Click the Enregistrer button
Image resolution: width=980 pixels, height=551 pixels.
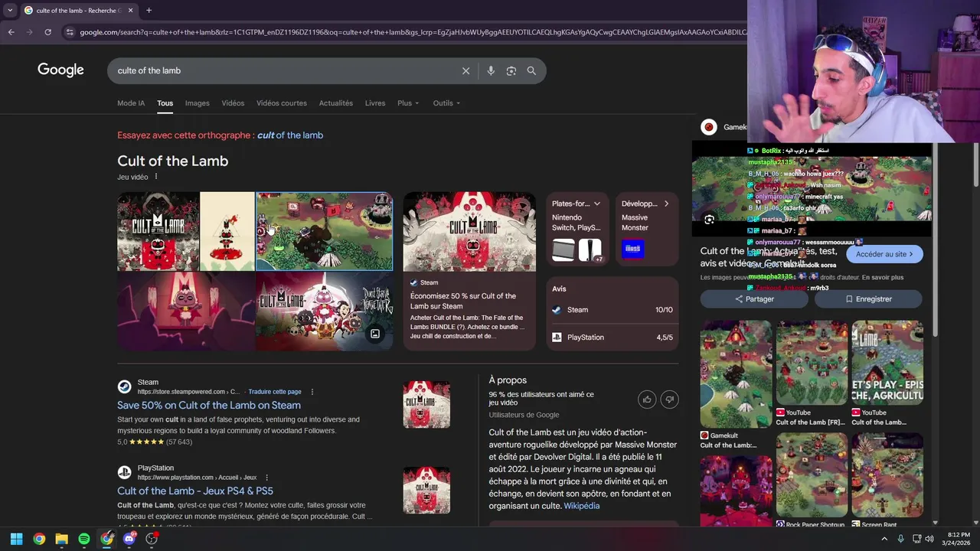point(868,299)
